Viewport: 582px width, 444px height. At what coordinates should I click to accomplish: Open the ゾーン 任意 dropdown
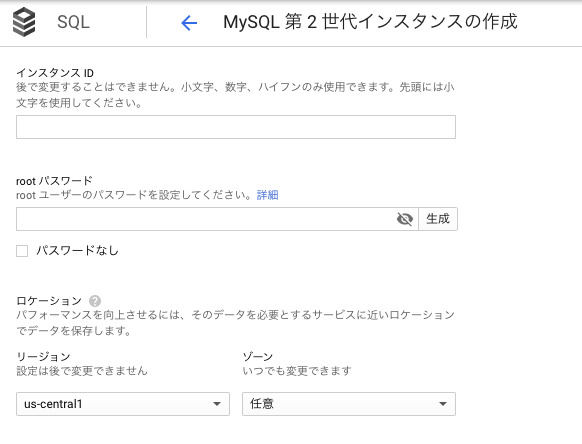pos(349,404)
